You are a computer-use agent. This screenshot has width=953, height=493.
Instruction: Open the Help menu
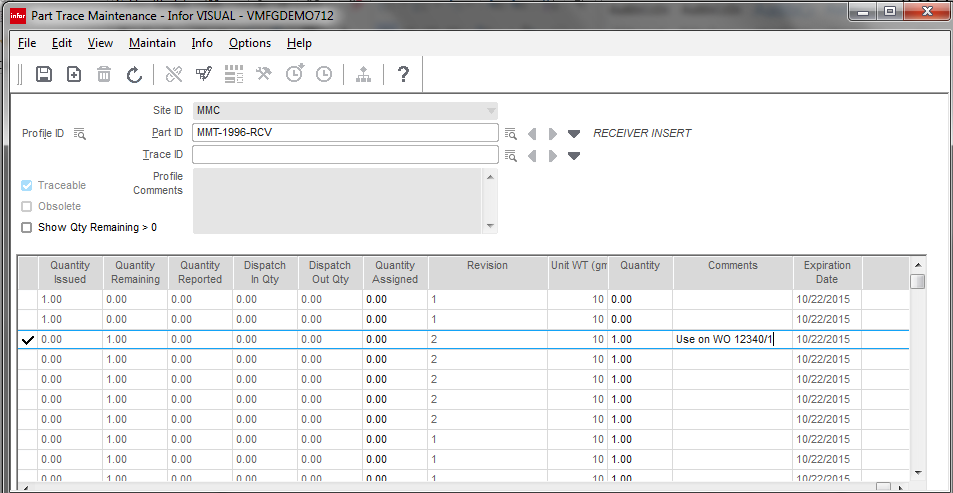pyautogui.click(x=299, y=43)
